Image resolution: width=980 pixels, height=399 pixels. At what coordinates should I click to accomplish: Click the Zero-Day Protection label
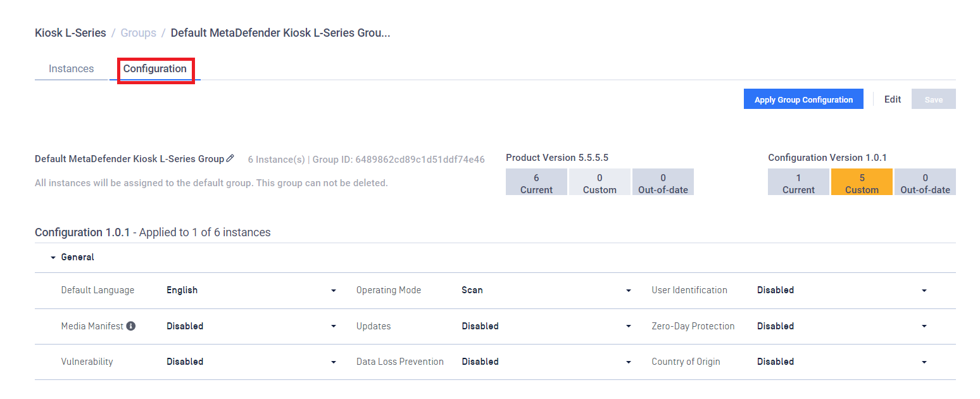point(693,326)
